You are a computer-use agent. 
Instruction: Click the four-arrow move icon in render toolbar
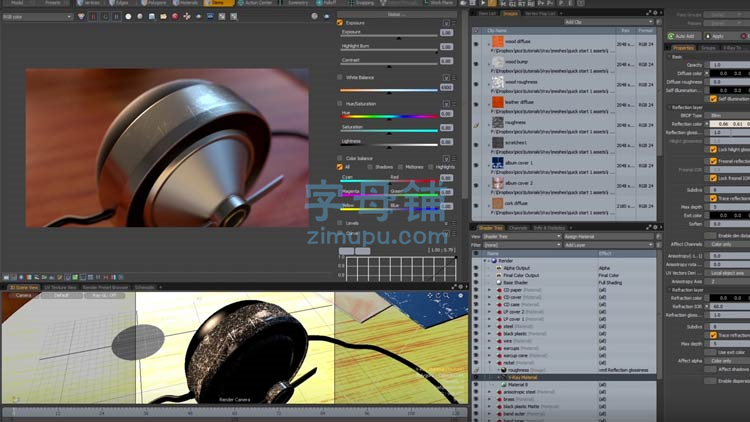[x=187, y=16]
